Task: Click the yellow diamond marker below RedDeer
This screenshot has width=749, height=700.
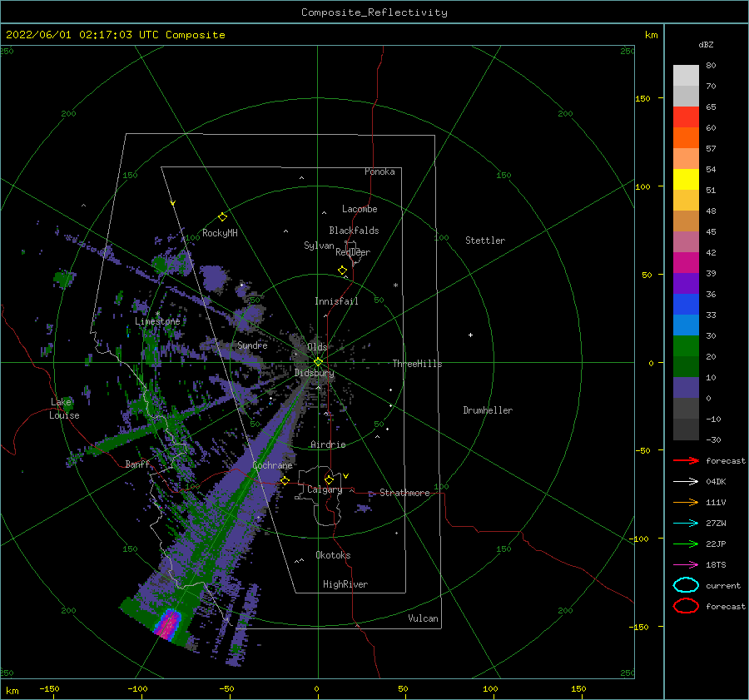Action: tap(342, 271)
